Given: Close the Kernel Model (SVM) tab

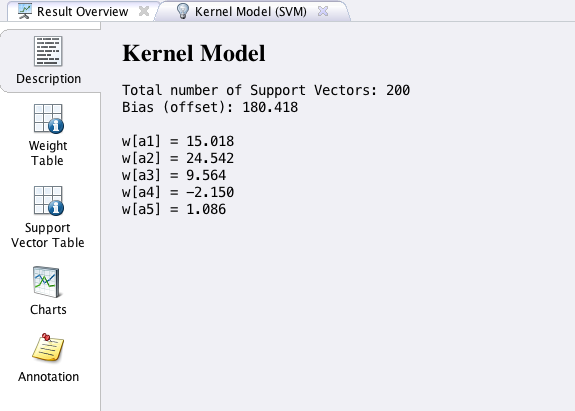Looking at the screenshot, I should pos(323,11).
